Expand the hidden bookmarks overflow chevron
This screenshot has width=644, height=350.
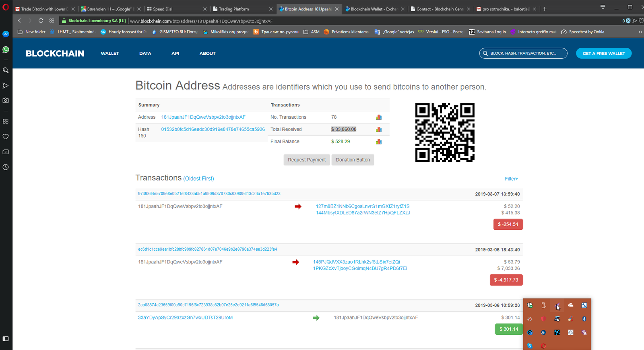(640, 32)
